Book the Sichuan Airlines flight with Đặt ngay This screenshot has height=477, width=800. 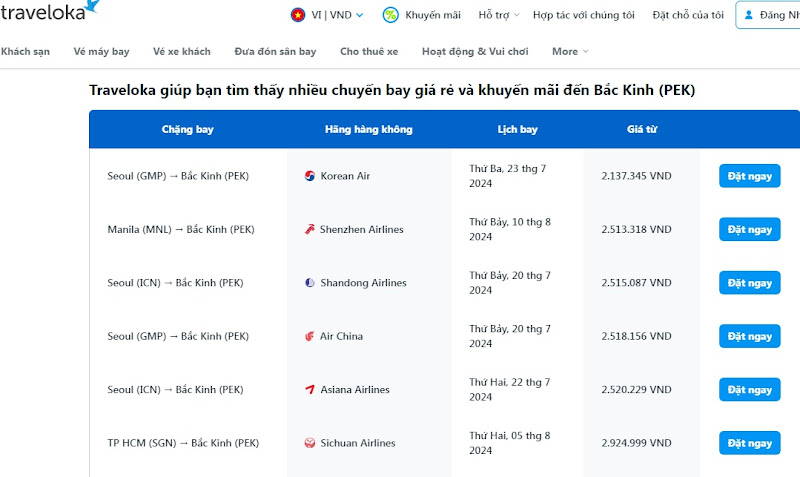749,443
